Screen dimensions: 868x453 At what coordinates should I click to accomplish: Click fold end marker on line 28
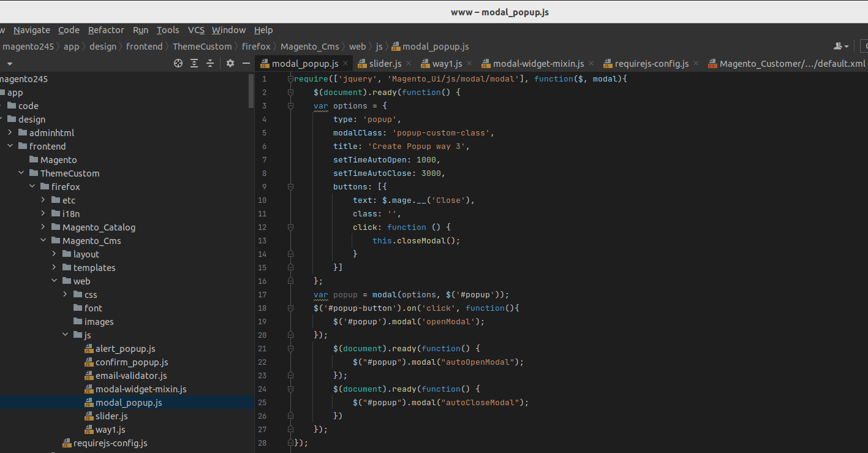click(x=290, y=443)
